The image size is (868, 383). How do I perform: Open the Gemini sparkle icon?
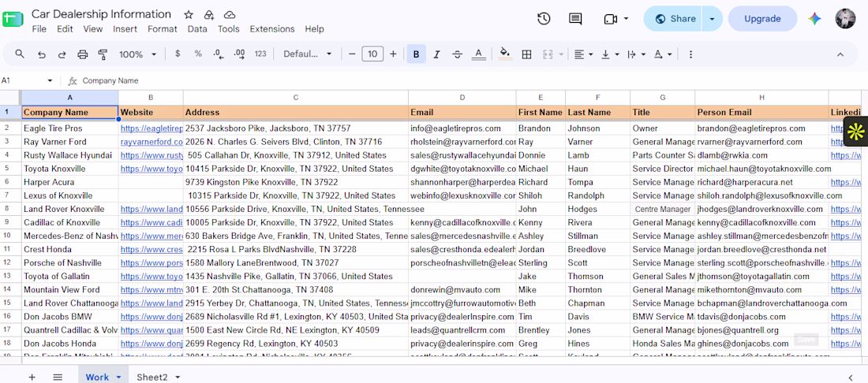[814, 19]
